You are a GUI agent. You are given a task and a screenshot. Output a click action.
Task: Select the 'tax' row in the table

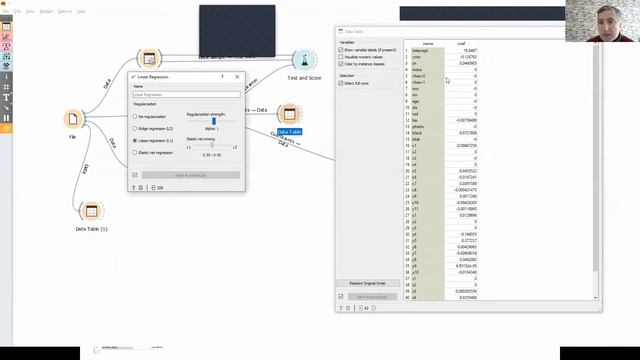[x=441, y=120]
